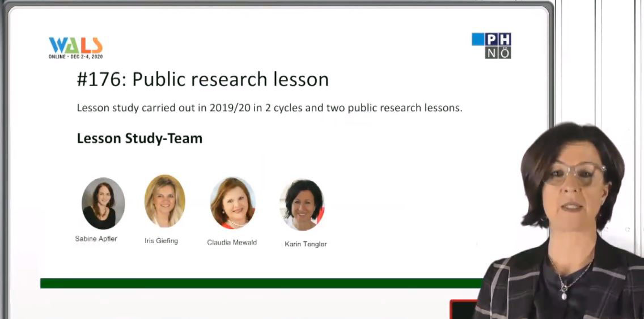
Task: Select Iris Giefing's portrait photo
Action: (165, 201)
